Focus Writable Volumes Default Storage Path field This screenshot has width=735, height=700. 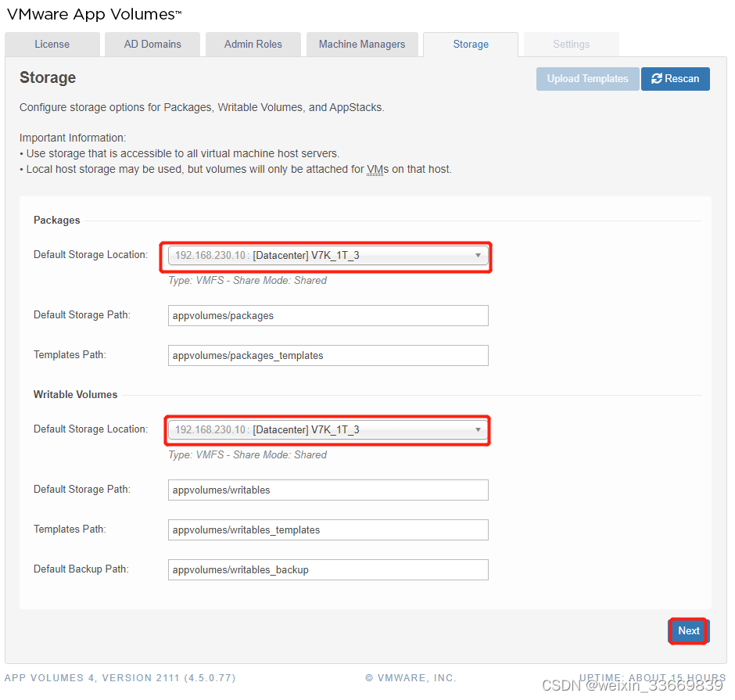(x=328, y=490)
